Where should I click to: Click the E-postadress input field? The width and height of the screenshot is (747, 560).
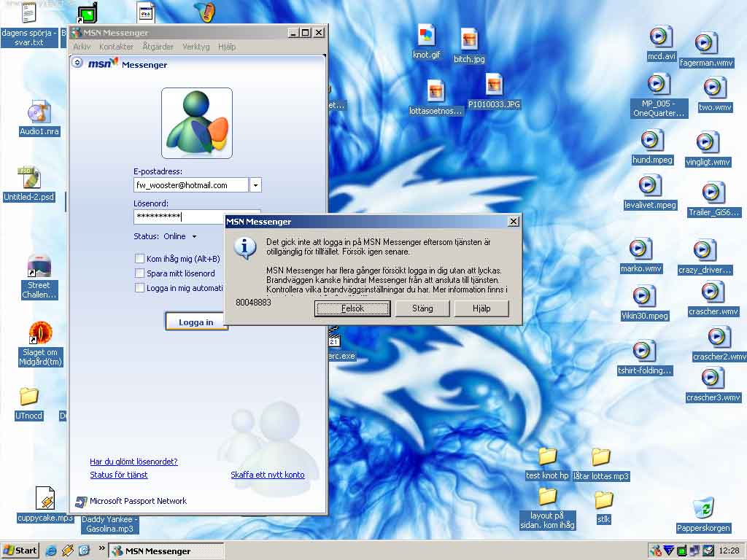191,185
